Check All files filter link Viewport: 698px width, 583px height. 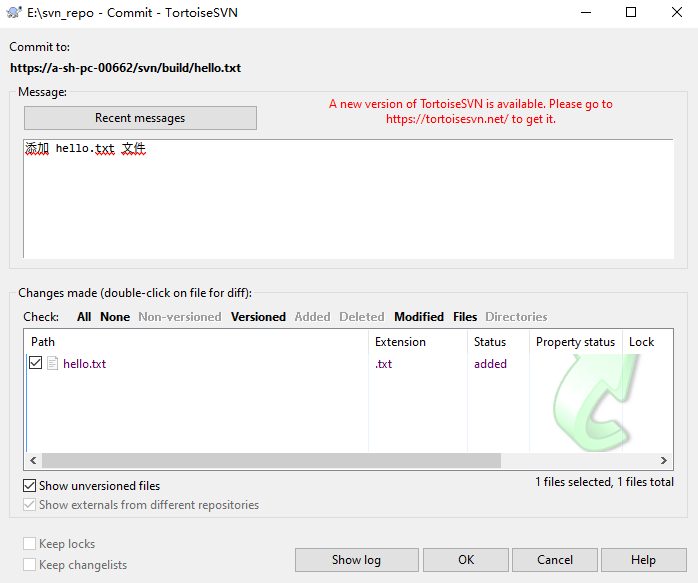84,317
